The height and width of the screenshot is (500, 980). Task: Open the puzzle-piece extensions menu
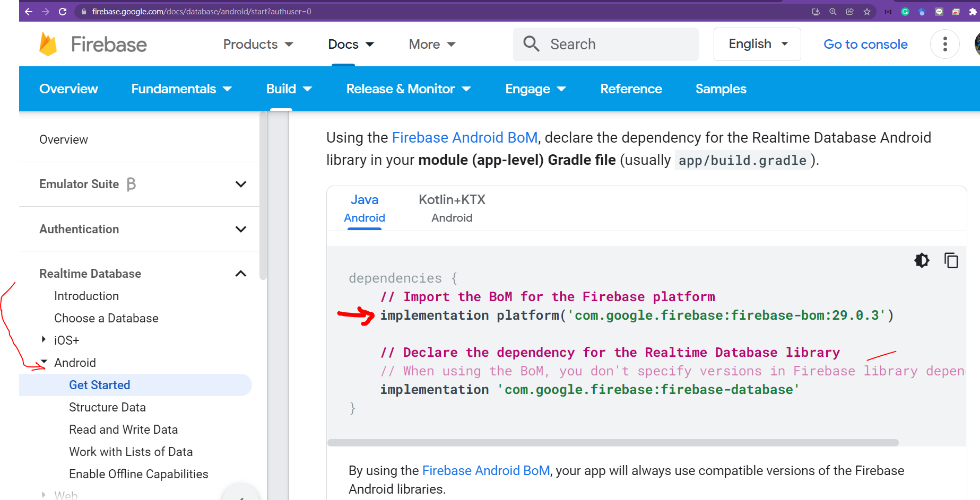(973, 12)
